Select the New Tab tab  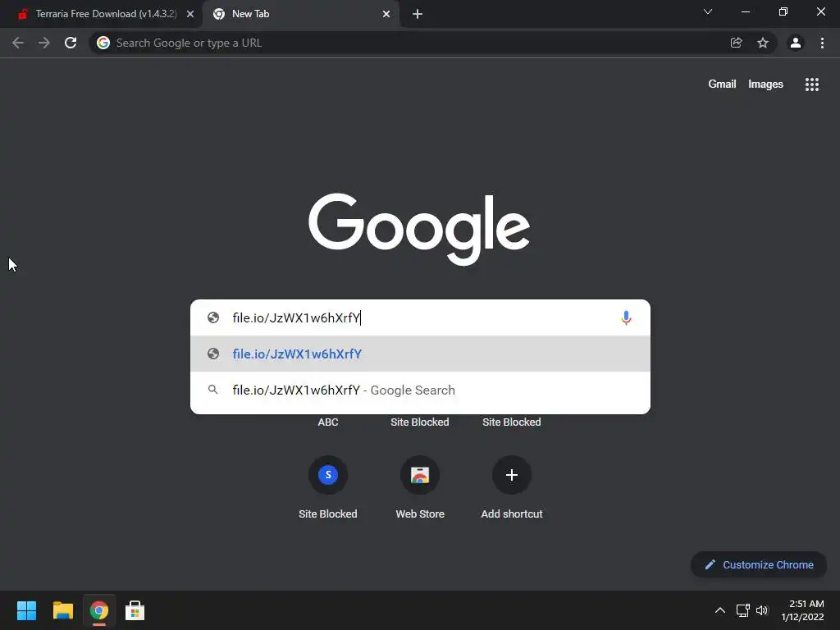click(300, 14)
